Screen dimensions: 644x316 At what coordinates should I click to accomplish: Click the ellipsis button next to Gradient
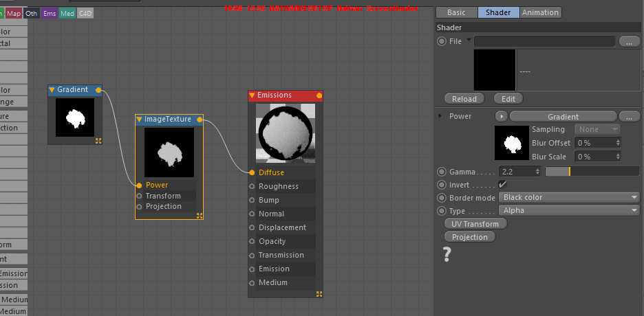(630, 116)
